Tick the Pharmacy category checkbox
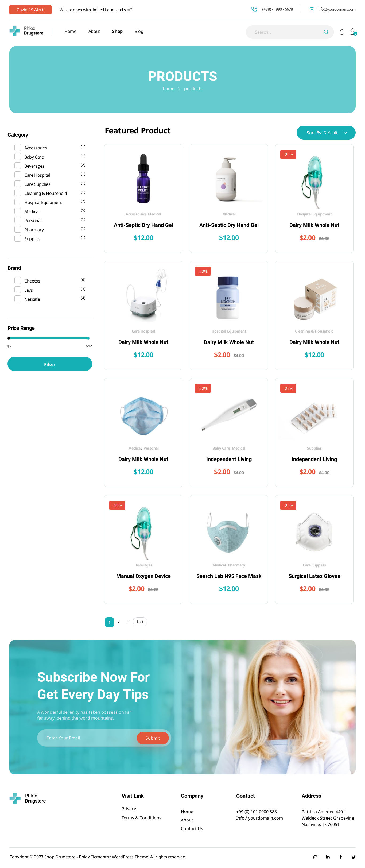365x868 pixels. [18, 229]
